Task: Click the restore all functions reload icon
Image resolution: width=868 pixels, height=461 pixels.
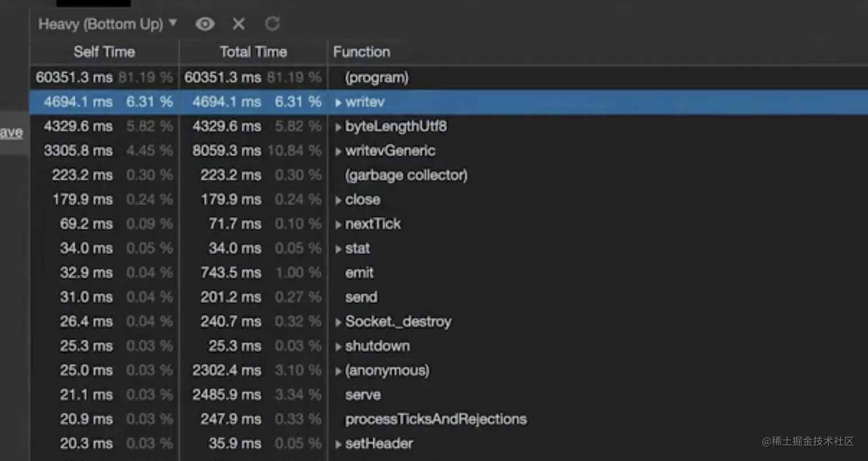Action: 272,24
